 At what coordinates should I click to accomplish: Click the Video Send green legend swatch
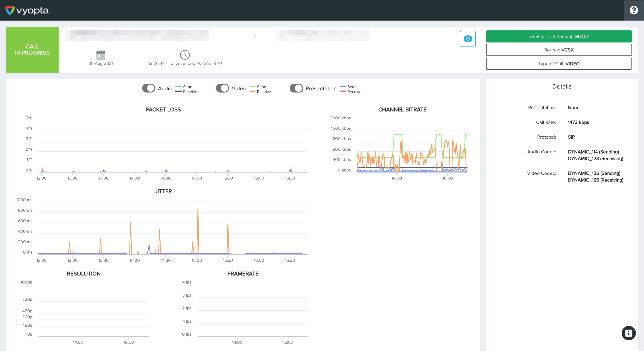252,87
